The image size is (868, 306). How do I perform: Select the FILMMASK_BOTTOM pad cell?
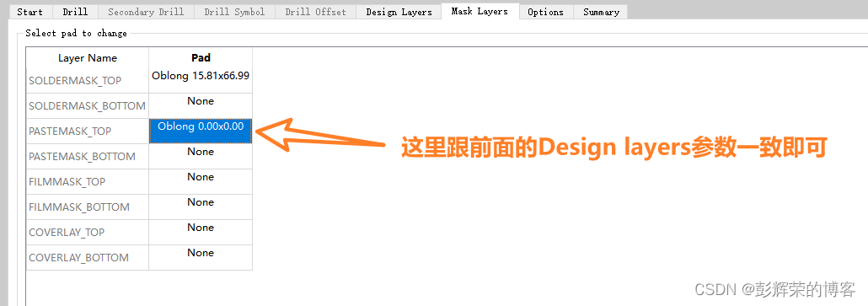click(201, 207)
